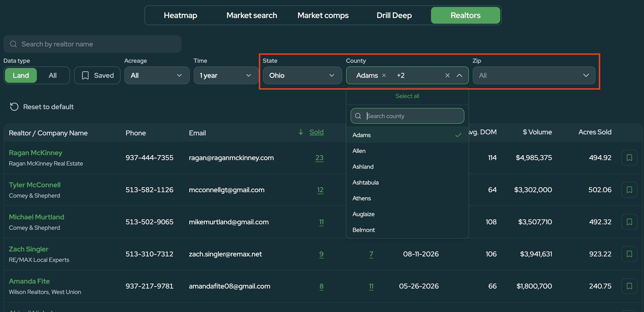The image size is (644, 312).
Task: Open the Acreage dropdown
Action: pos(157,75)
